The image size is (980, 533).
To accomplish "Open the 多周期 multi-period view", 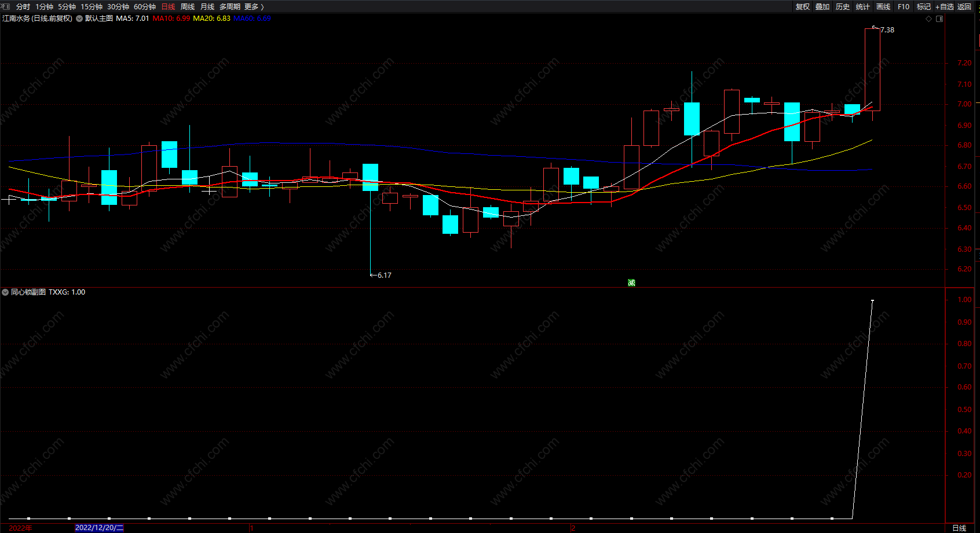I will tap(230, 7).
